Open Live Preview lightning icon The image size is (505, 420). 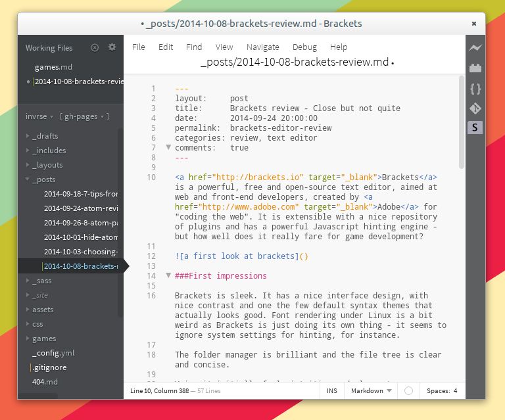coord(475,48)
